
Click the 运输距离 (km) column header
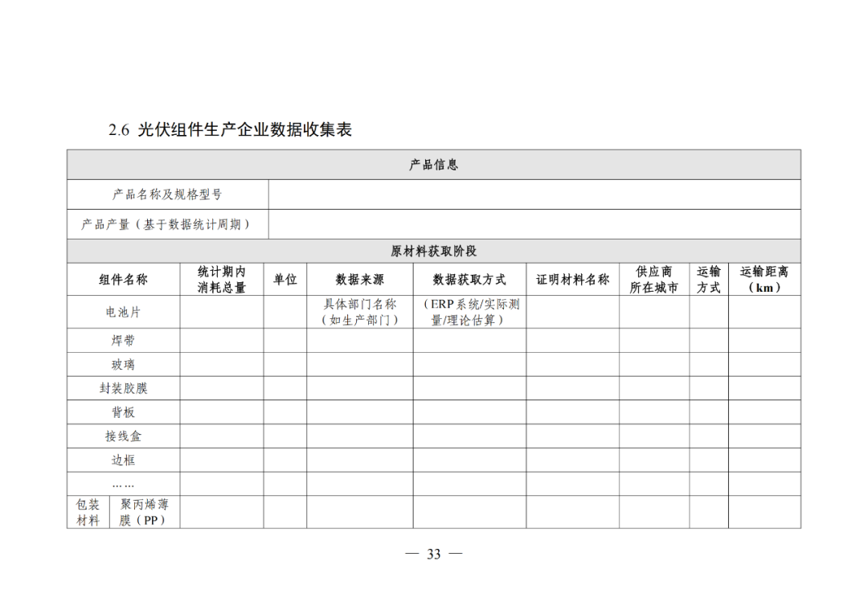764,280
